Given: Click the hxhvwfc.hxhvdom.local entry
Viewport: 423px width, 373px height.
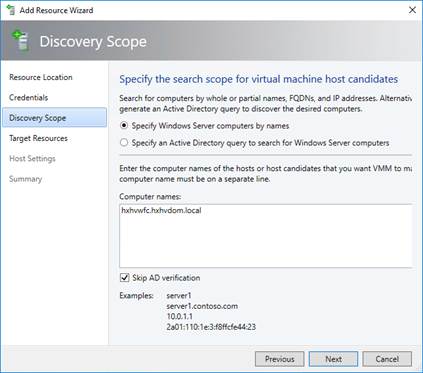Looking at the screenshot, I should coord(161,210).
